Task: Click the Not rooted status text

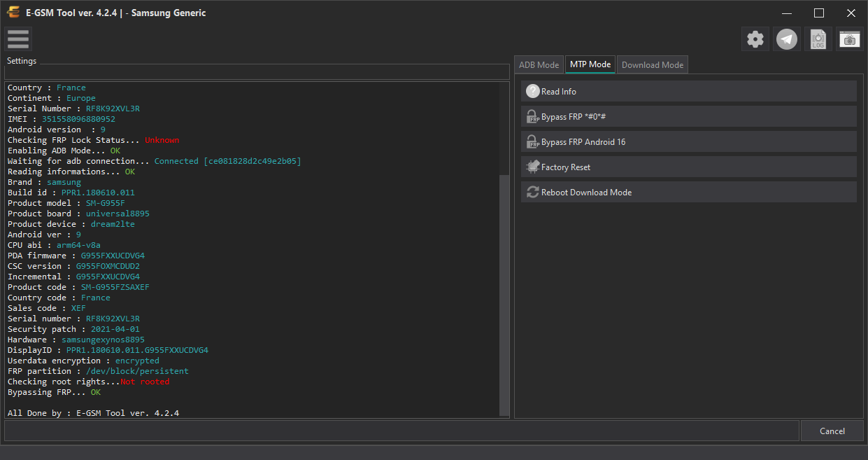Action: pyautogui.click(x=145, y=382)
